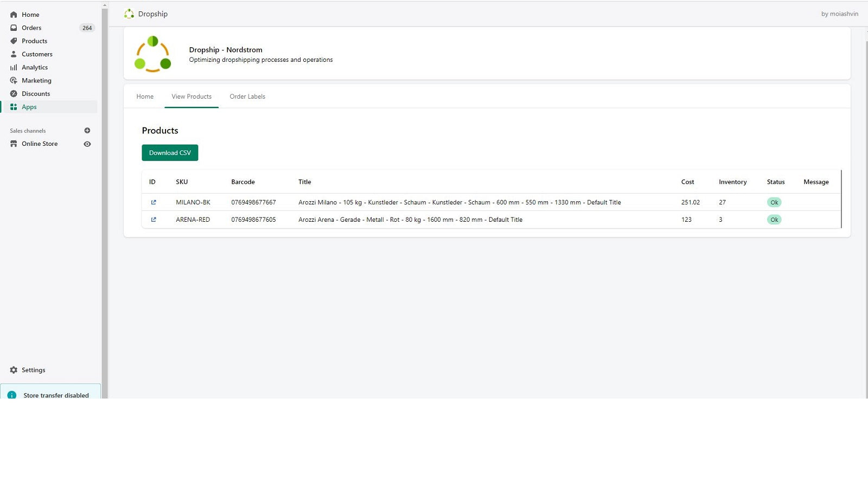Image resolution: width=868 pixels, height=488 pixels.
Task: Click the Discounts badge icon
Action: click(x=14, y=94)
